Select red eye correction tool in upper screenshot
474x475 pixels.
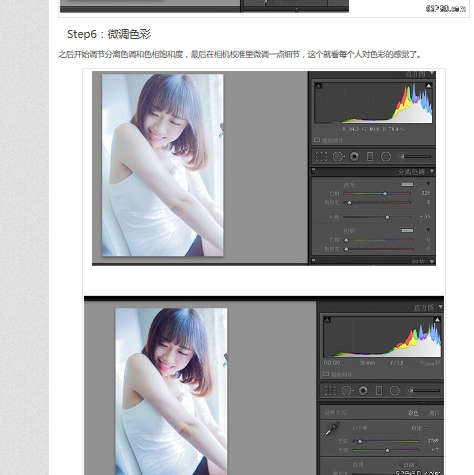point(354,156)
